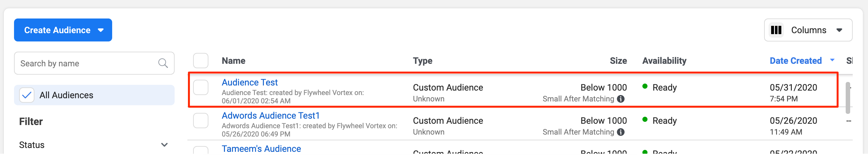Tick the Adwords Audience Test1 checkbox

coord(200,121)
